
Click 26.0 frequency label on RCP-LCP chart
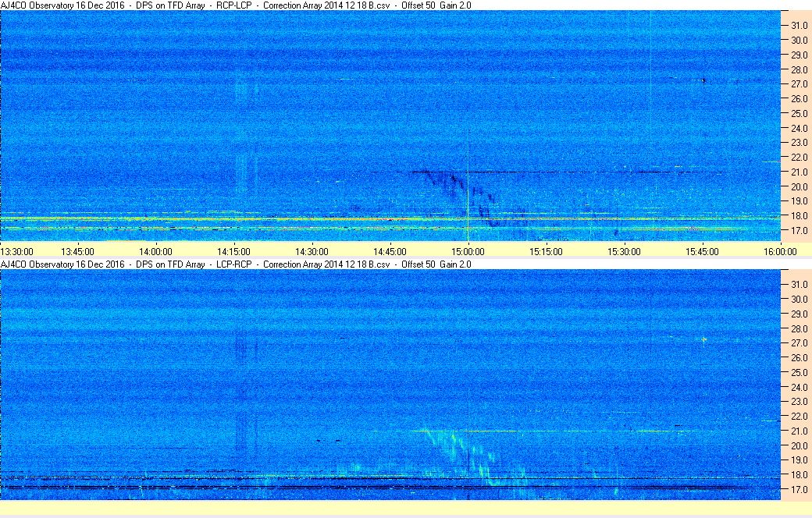click(799, 98)
